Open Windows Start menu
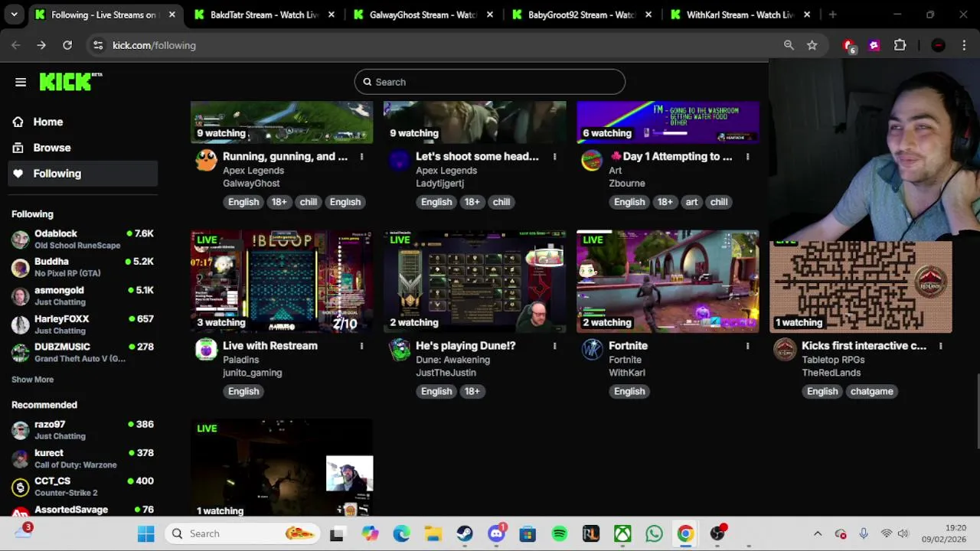The image size is (980, 551). pyautogui.click(x=145, y=533)
